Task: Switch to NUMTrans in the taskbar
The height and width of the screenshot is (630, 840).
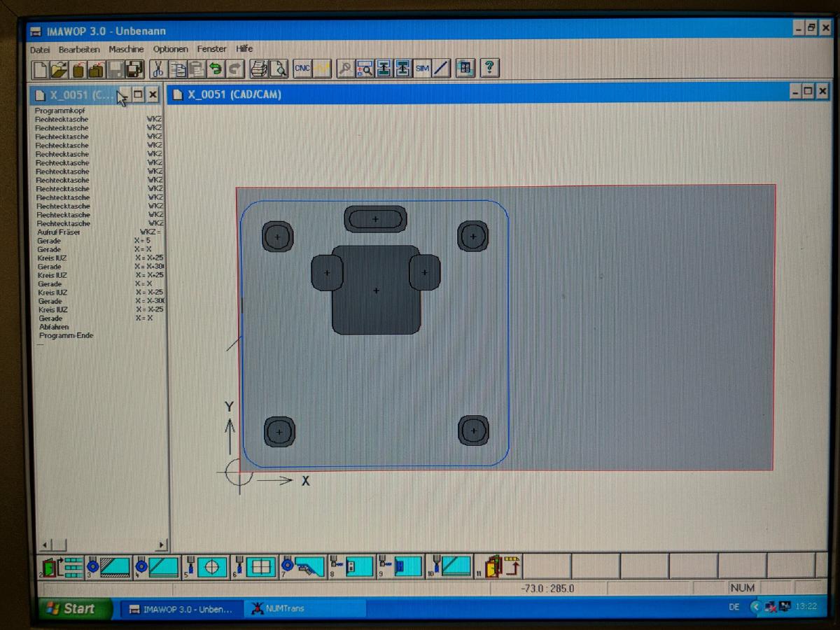Action: tap(287, 608)
